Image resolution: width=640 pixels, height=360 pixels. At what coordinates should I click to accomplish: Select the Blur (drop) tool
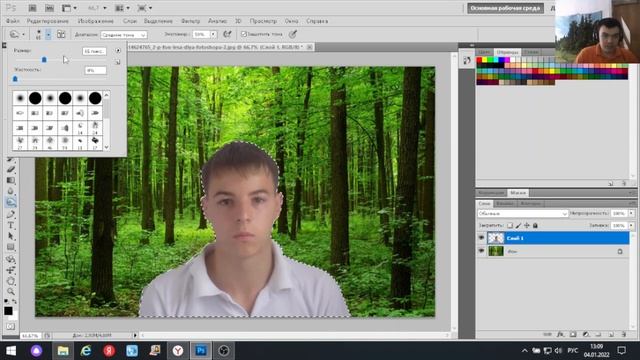[11, 191]
